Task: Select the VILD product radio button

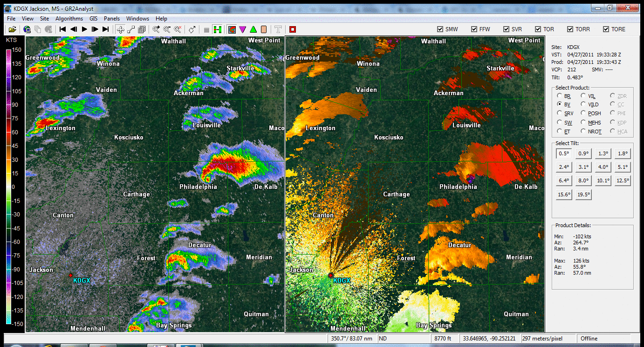Action: coord(583,105)
